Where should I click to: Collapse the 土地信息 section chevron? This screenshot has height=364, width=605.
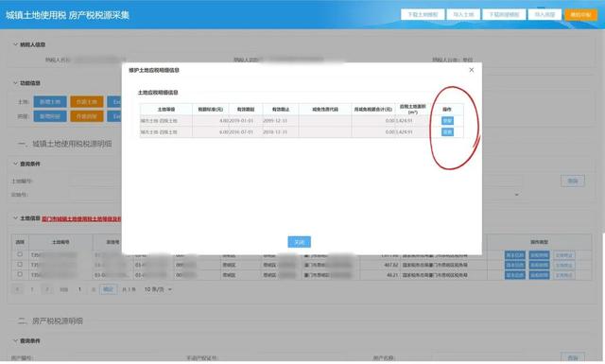click(x=15, y=218)
